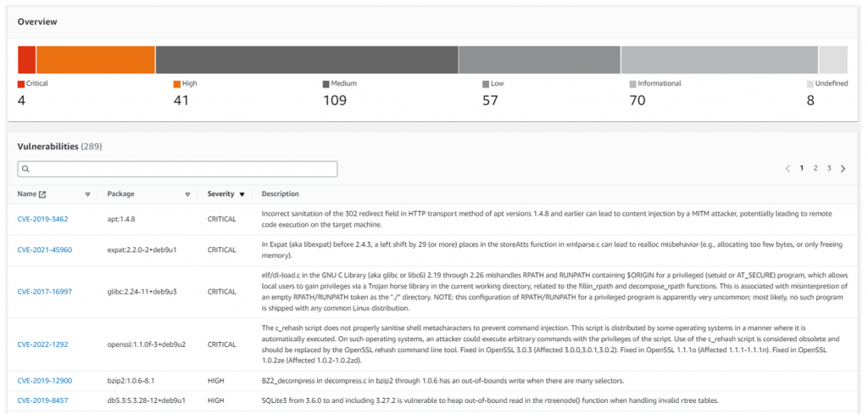
Task: Open CVE-2017-16997 details link
Action: (44, 291)
